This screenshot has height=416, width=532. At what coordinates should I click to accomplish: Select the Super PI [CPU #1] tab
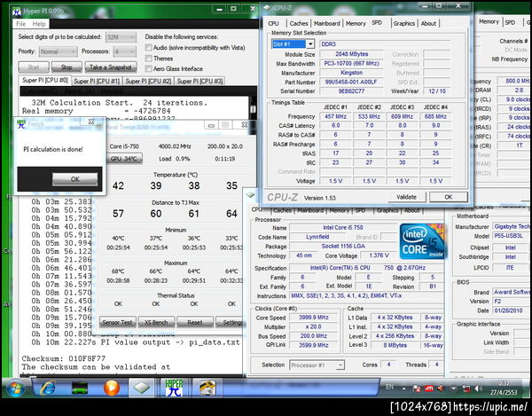tap(97, 81)
